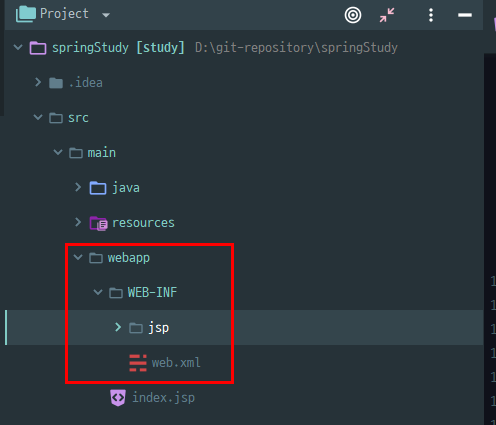Select the webapp folder
The image size is (496, 425).
coord(128,258)
